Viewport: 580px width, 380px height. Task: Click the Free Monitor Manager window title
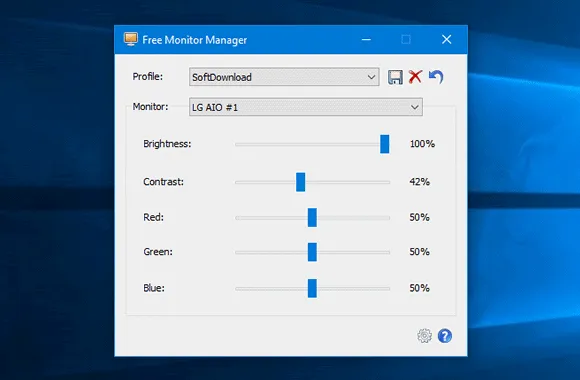pyautogui.click(x=195, y=40)
